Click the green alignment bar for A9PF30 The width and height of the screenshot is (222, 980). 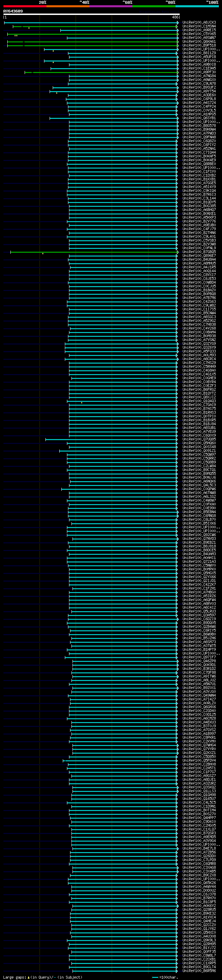[102, 72]
